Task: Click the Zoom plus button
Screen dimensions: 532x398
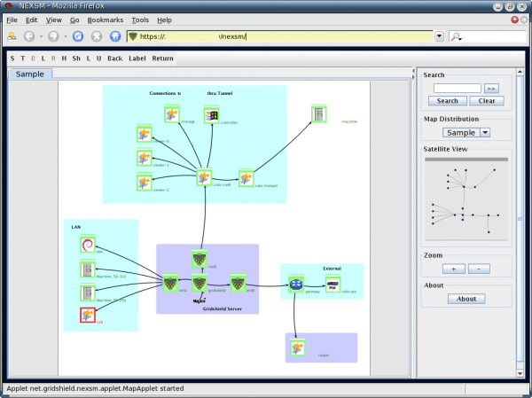Action: (453, 268)
